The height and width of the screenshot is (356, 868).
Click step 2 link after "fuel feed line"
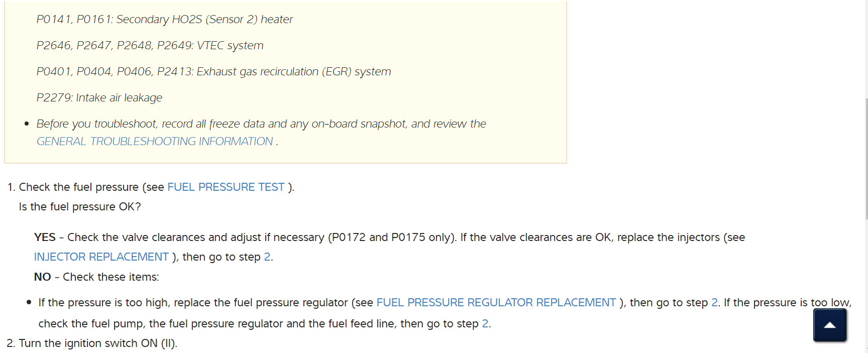coord(485,324)
